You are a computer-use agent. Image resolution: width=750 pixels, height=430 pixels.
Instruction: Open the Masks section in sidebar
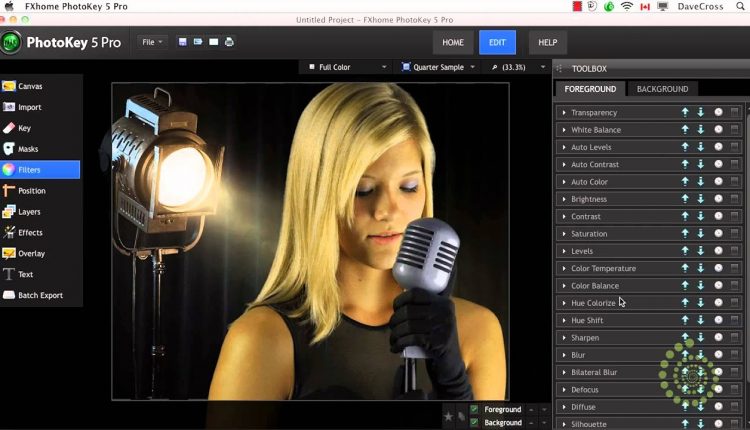40,149
